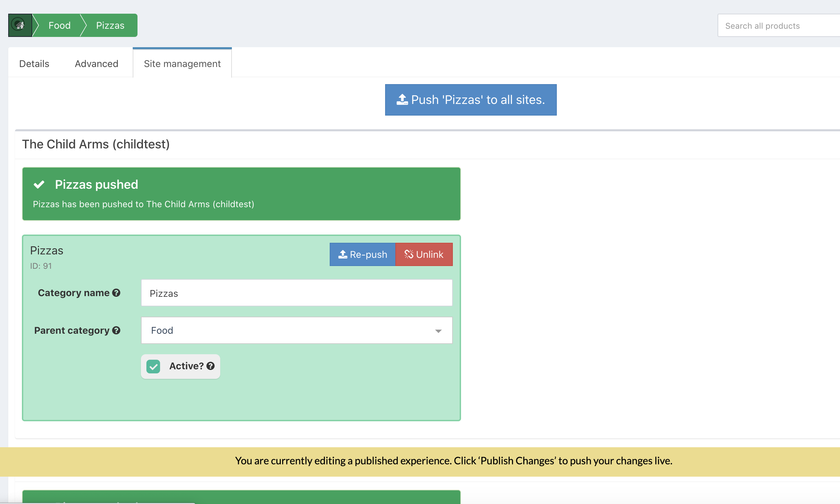The height and width of the screenshot is (504, 840).
Task: Click the Pizzas breadcrumb item
Action: point(110,25)
